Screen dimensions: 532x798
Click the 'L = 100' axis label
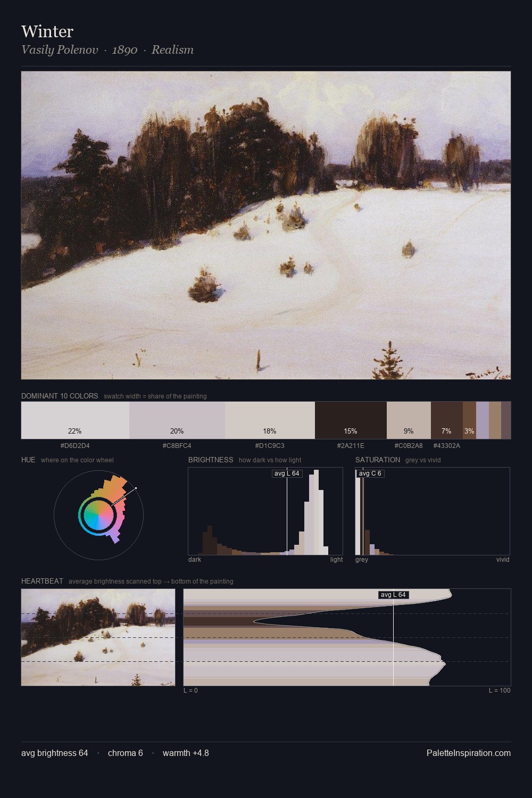click(500, 691)
